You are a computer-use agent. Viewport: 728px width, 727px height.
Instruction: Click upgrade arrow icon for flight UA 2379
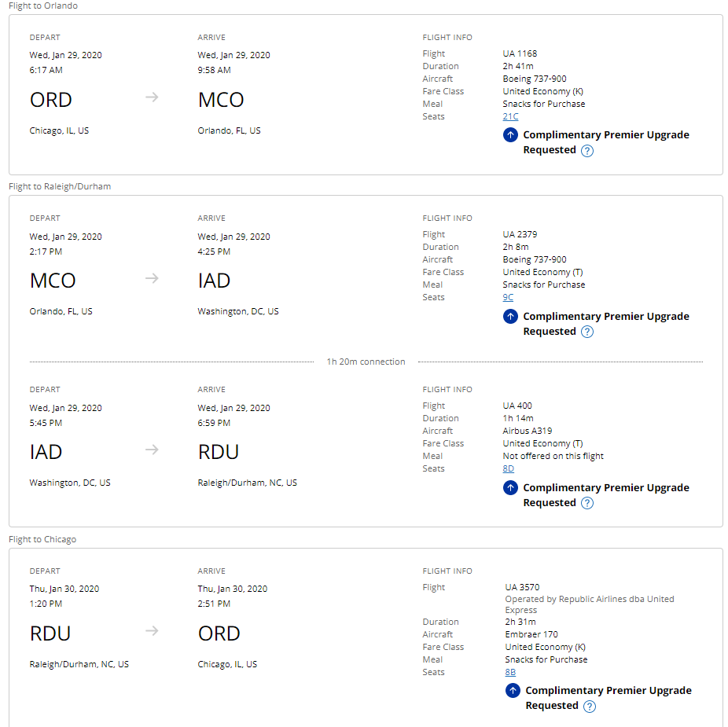(511, 317)
